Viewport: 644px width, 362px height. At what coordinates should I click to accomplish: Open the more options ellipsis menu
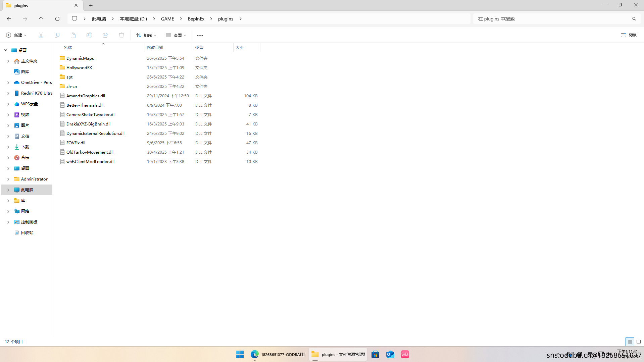[x=200, y=35]
